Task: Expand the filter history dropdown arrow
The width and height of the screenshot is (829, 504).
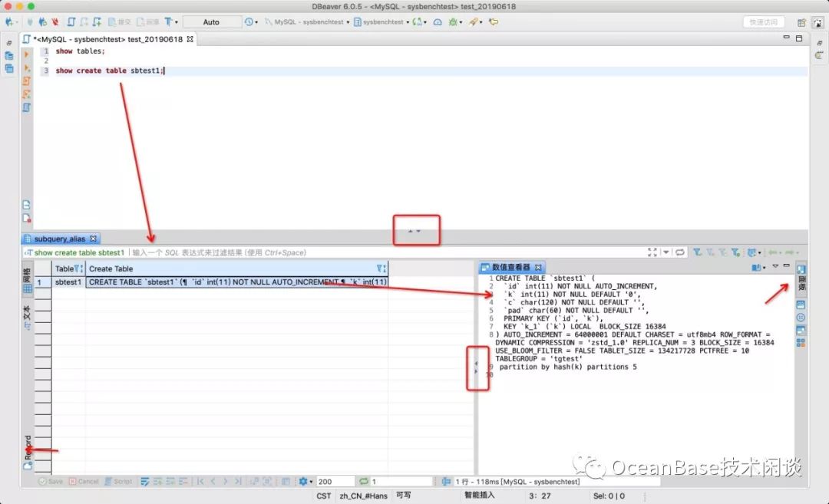Action: 666,252
